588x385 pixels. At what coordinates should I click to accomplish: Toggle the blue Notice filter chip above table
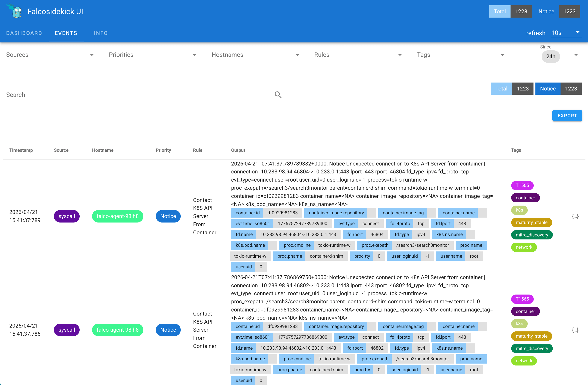[548, 89]
